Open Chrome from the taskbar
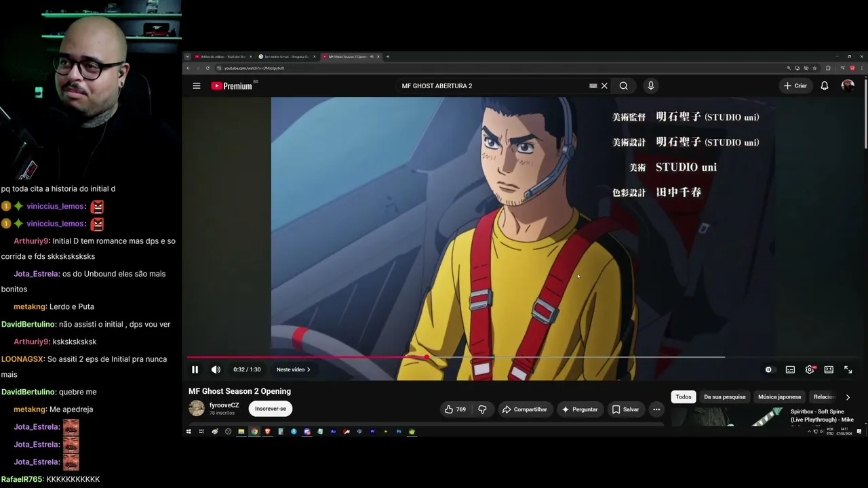The width and height of the screenshot is (868, 488). 254,432
